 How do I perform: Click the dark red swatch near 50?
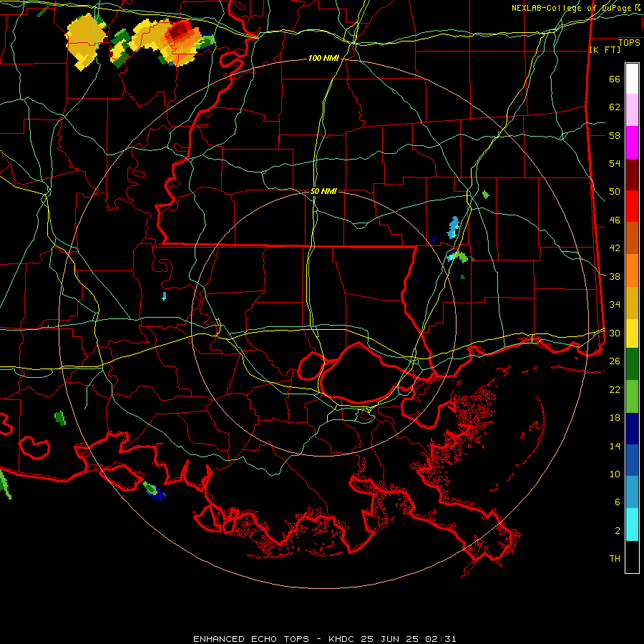click(x=632, y=175)
